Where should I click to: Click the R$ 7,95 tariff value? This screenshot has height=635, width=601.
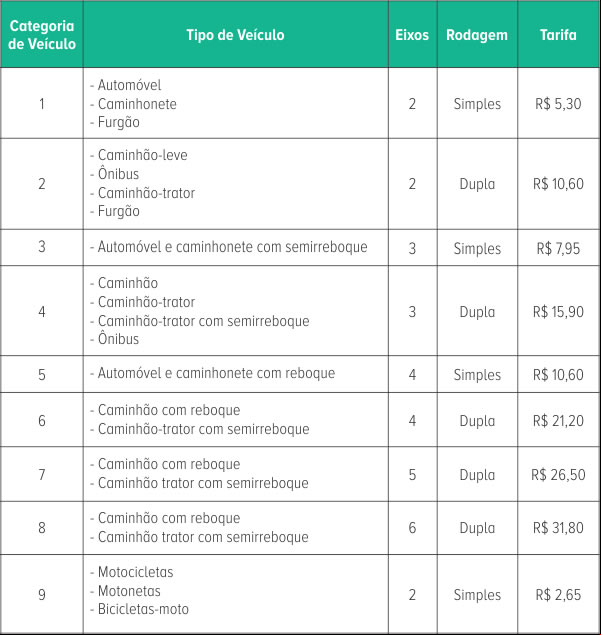click(558, 248)
